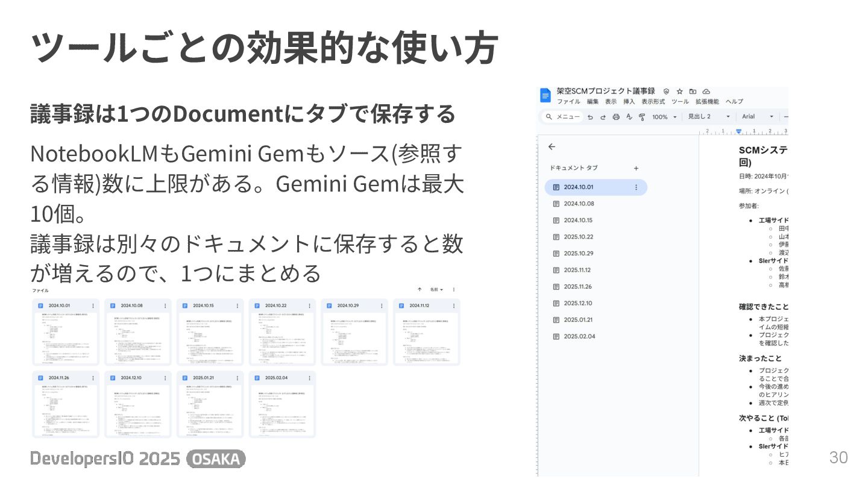Select the paint format roller icon
The height and width of the screenshot is (488, 868).
point(642,117)
